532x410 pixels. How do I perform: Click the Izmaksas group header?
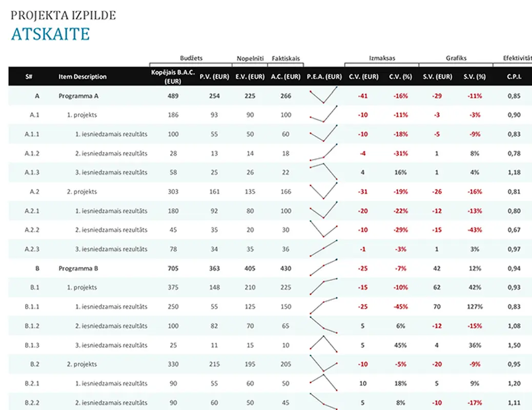382,58
